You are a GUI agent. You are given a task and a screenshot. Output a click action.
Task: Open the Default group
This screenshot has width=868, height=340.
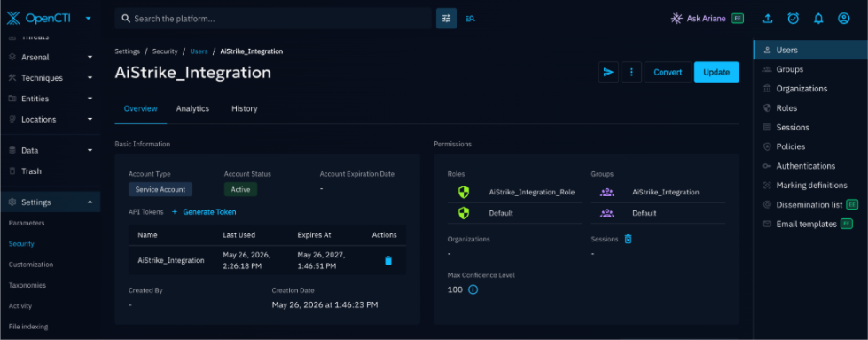(x=658, y=213)
